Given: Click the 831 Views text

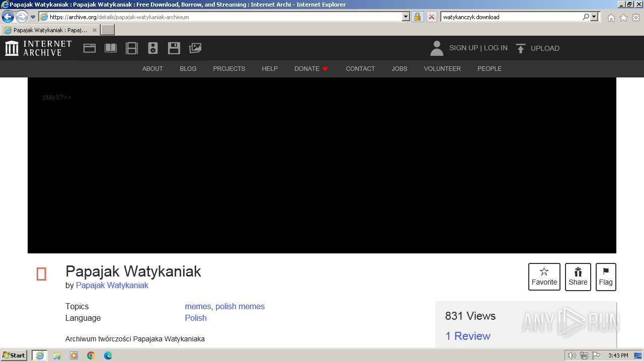Looking at the screenshot, I should pyautogui.click(x=470, y=316).
